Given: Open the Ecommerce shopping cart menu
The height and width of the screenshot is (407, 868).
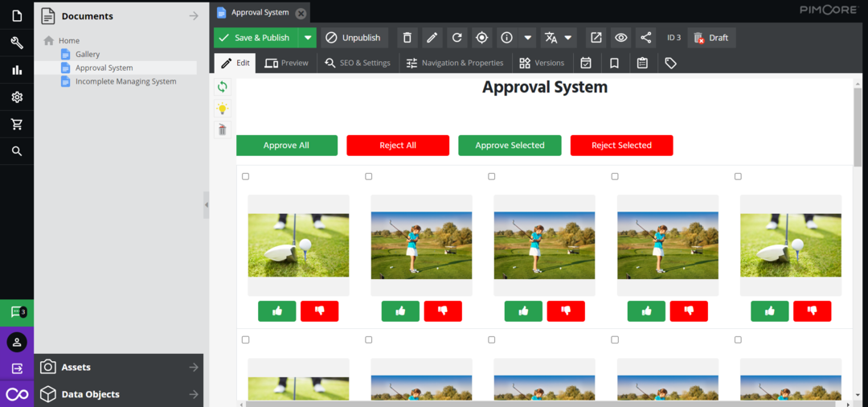Looking at the screenshot, I should point(17,125).
